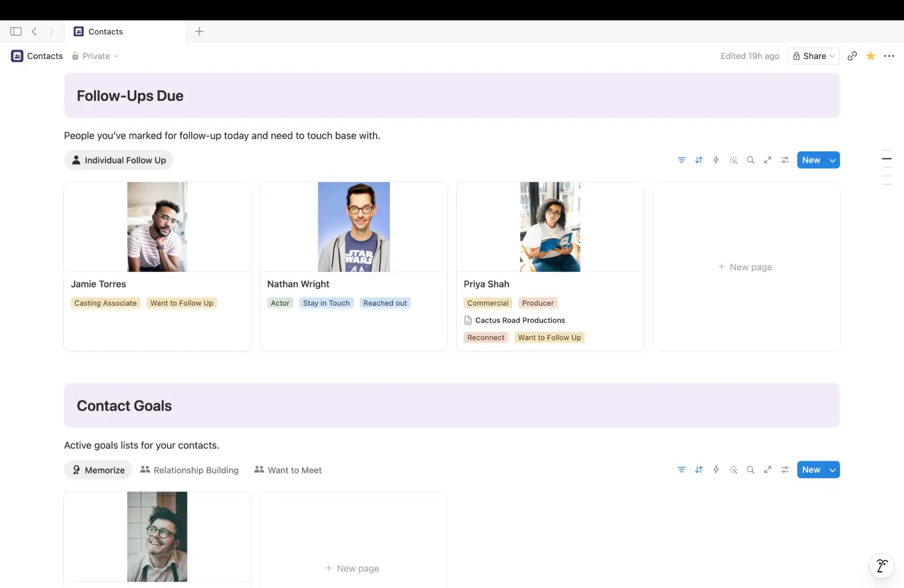Image resolution: width=904 pixels, height=588 pixels.
Task: Click the Follow-Ups Due heading
Action: [130, 96]
